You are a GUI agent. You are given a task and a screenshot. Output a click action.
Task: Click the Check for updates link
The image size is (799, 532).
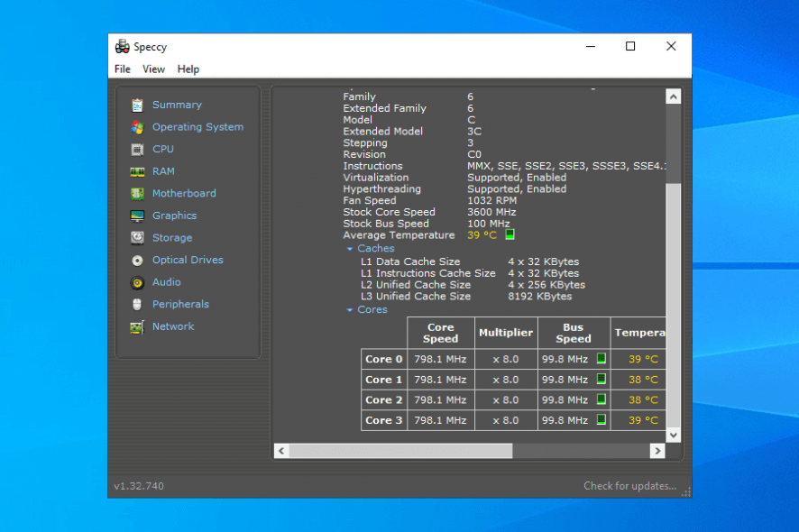click(629, 486)
